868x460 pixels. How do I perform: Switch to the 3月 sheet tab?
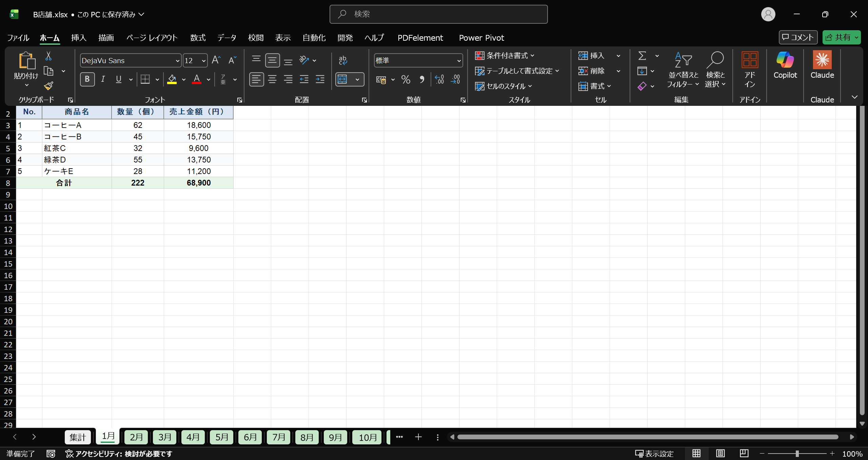coord(165,437)
